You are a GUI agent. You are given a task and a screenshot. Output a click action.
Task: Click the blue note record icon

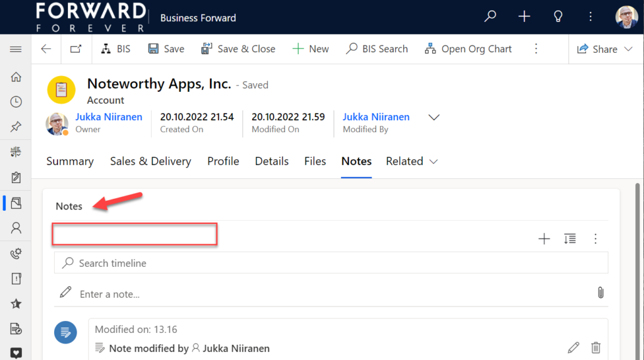(x=65, y=332)
